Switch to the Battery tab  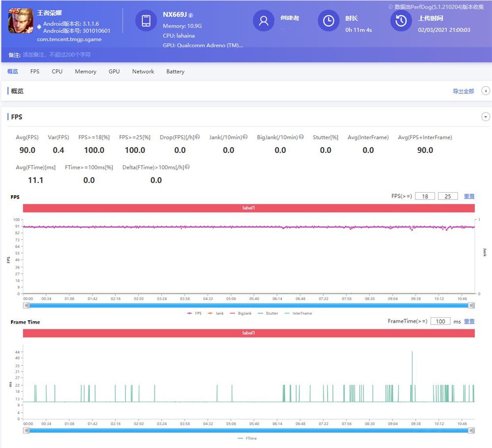click(175, 72)
